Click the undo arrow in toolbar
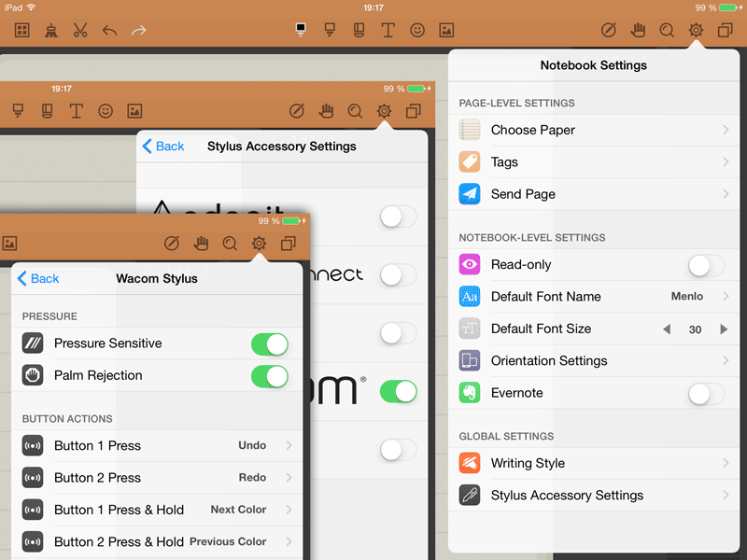 click(x=109, y=30)
